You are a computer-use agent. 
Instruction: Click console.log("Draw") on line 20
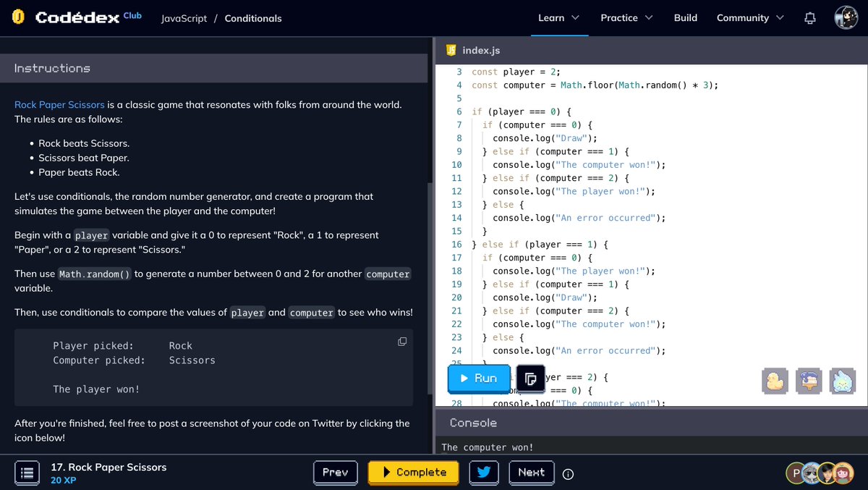click(545, 297)
